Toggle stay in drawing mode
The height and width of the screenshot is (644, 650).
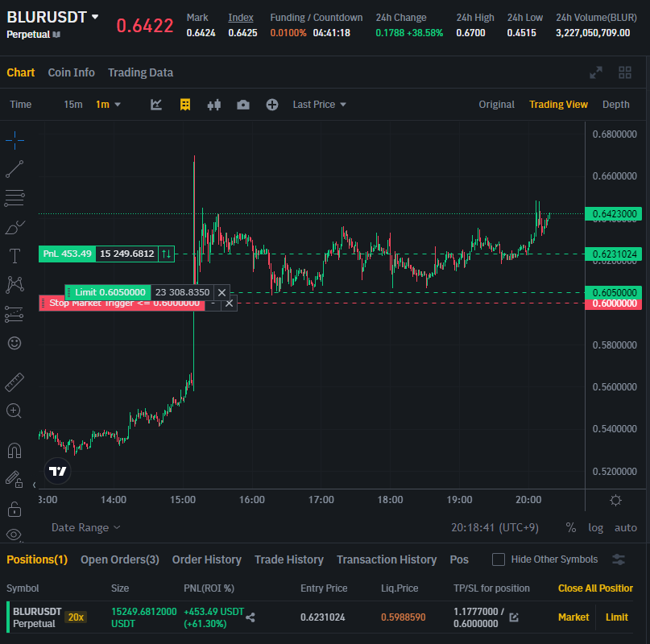(x=14, y=479)
